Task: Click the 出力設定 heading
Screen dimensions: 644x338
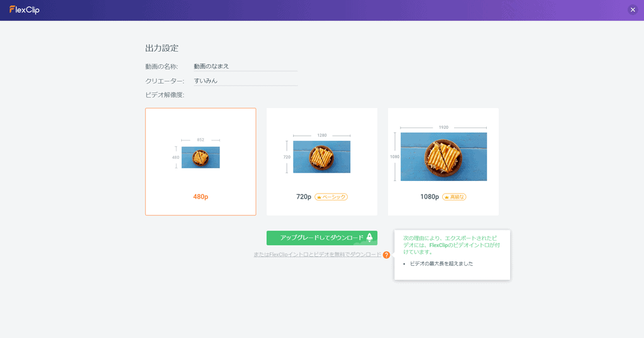Action: click(x=162, y=48)
